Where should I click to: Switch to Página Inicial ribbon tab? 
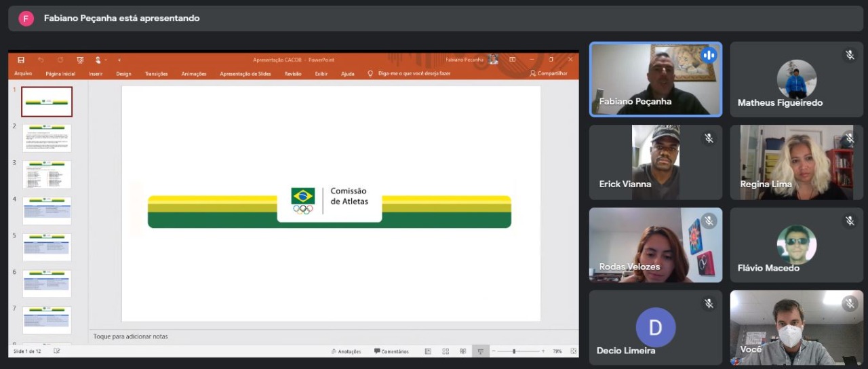pyautogui.click(x=60, y=73)
